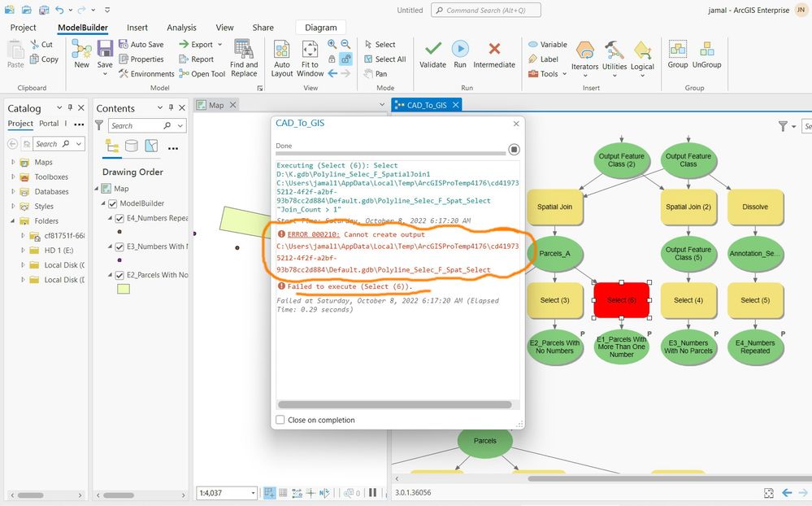Open Find and Replace
Screen dimensions: 812x506
point(243,58)
